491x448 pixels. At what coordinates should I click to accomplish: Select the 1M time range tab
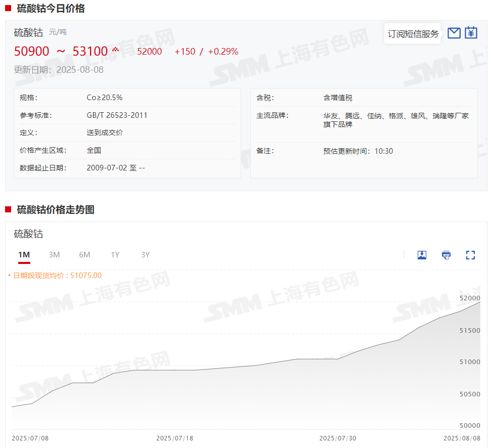[24, 254]
